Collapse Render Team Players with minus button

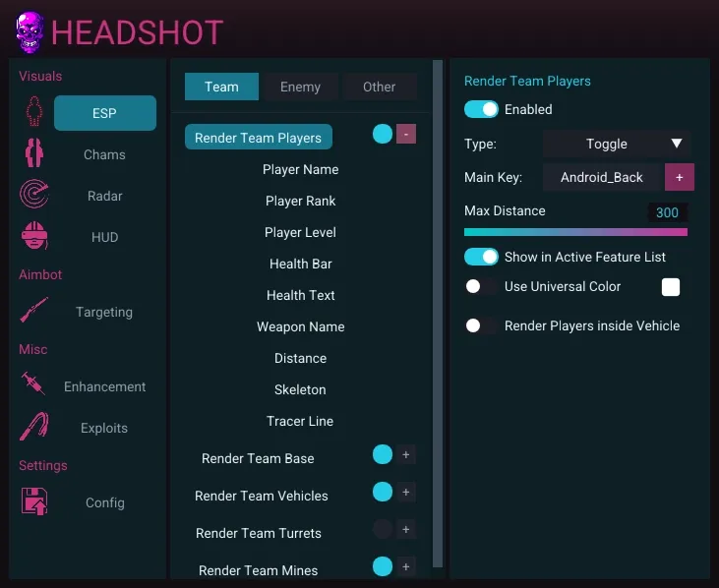click(x=406, y=135)
